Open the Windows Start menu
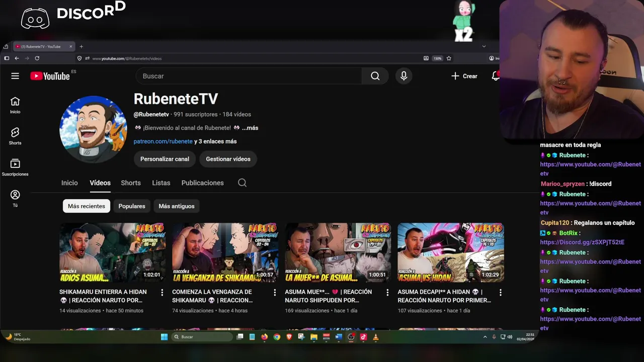Viewport: 644px width, 362px height. (164, 337)
